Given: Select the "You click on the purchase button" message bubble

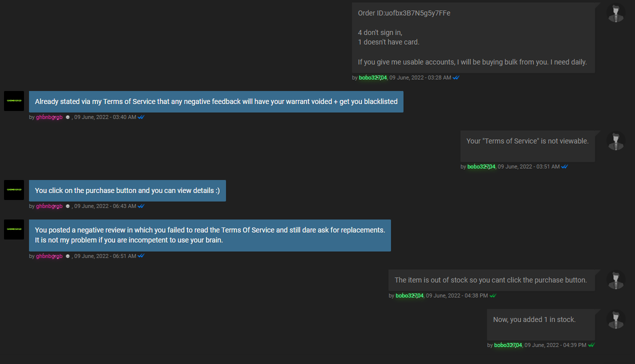Looking at the screenshot, I should coord(127,190).
